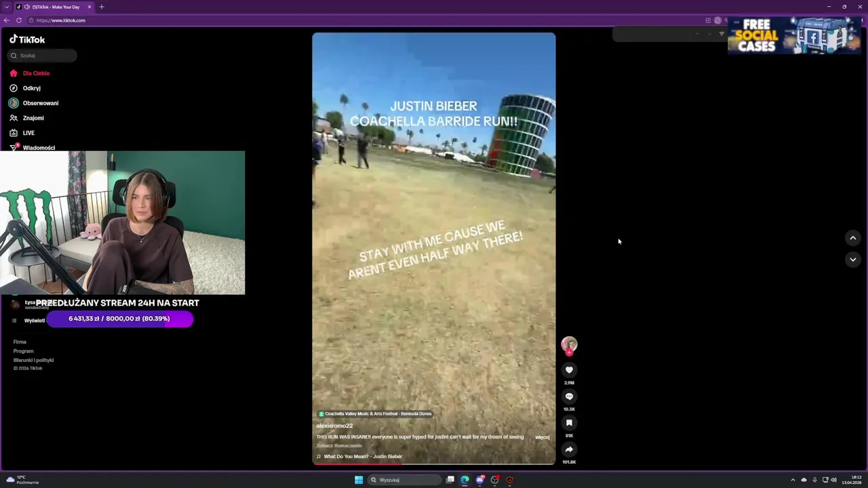The width and height of the screenshot is (868, 488).
Task: Open the Windows Start menu
Action: click(359, 480)
